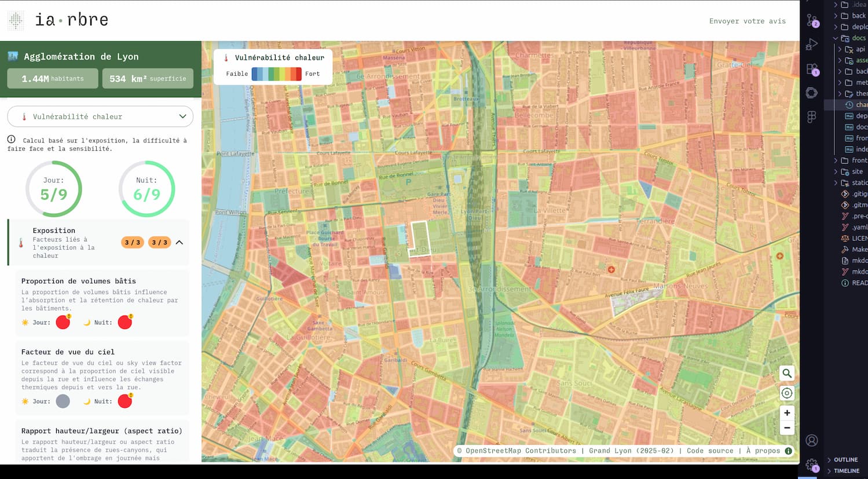Zoom in with the map plus button
Viewport: 868px width, 479px height.
click(786, 413)
